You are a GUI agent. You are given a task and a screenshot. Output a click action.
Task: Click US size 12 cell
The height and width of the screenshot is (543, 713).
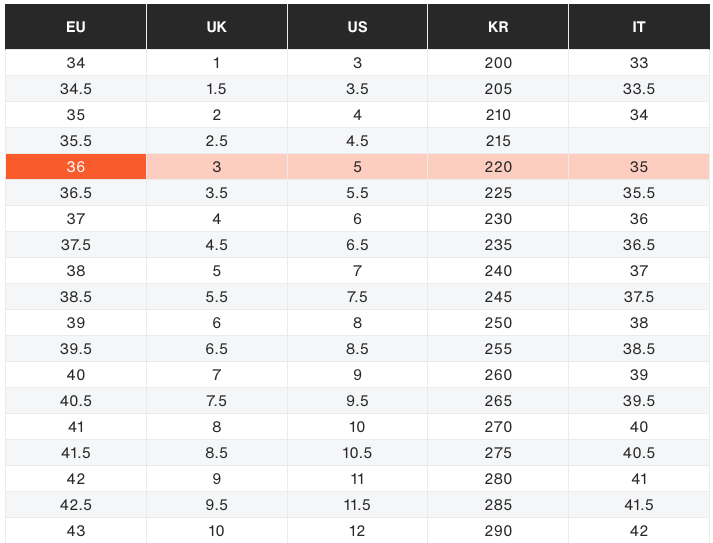click(357, 531)
